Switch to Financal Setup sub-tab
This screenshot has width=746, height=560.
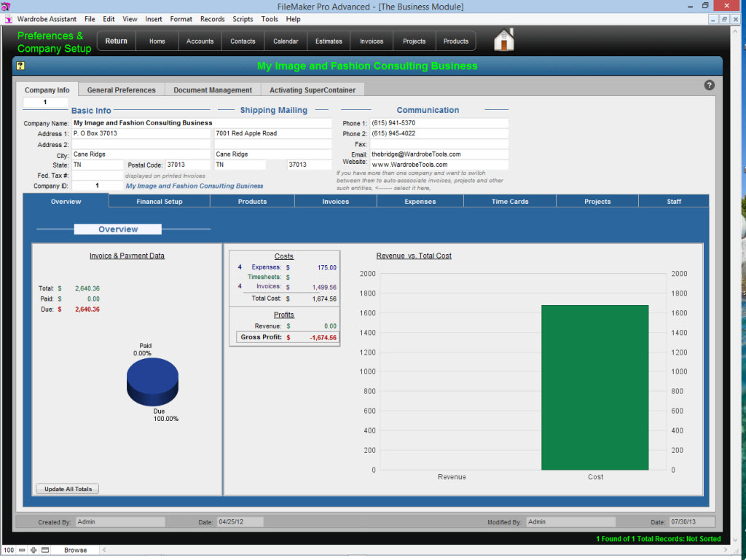[x=160, y=201]
